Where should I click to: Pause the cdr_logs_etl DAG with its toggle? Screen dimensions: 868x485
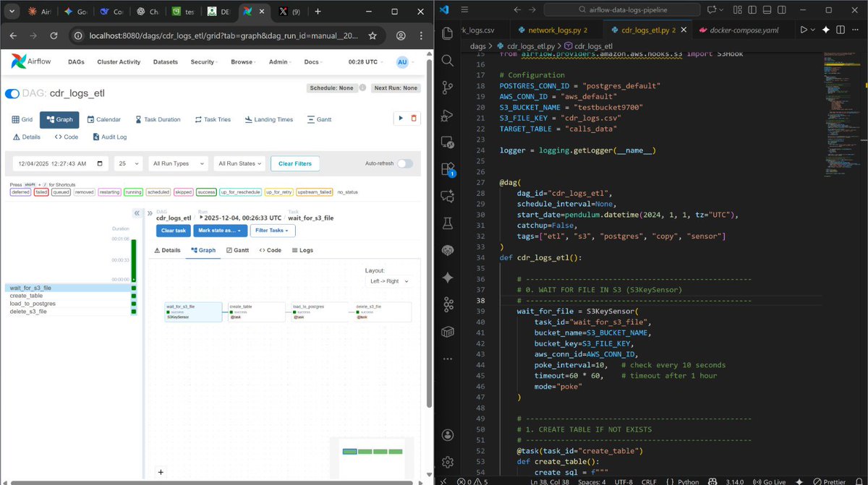(x=12, y=93)
